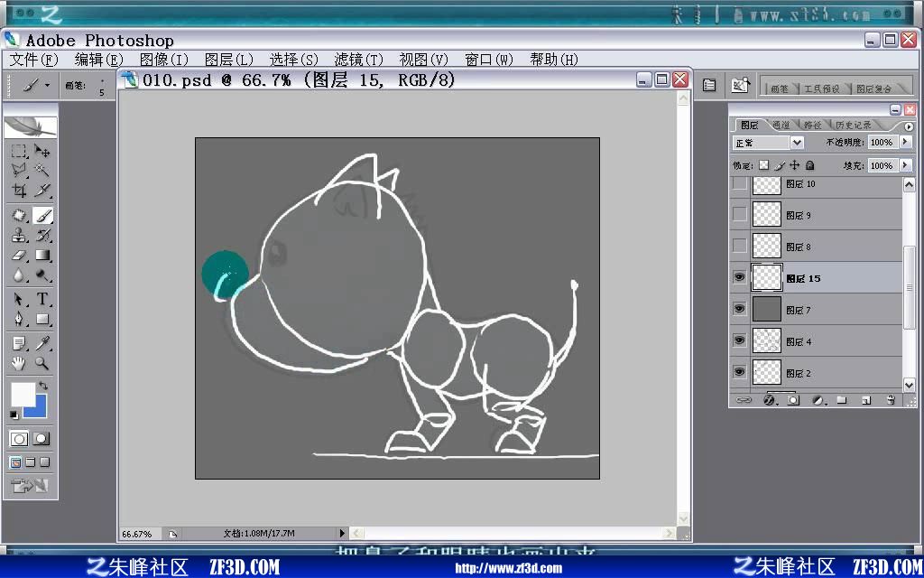Show layer 图层 8
Screen dimensions: 924x578
740,246
